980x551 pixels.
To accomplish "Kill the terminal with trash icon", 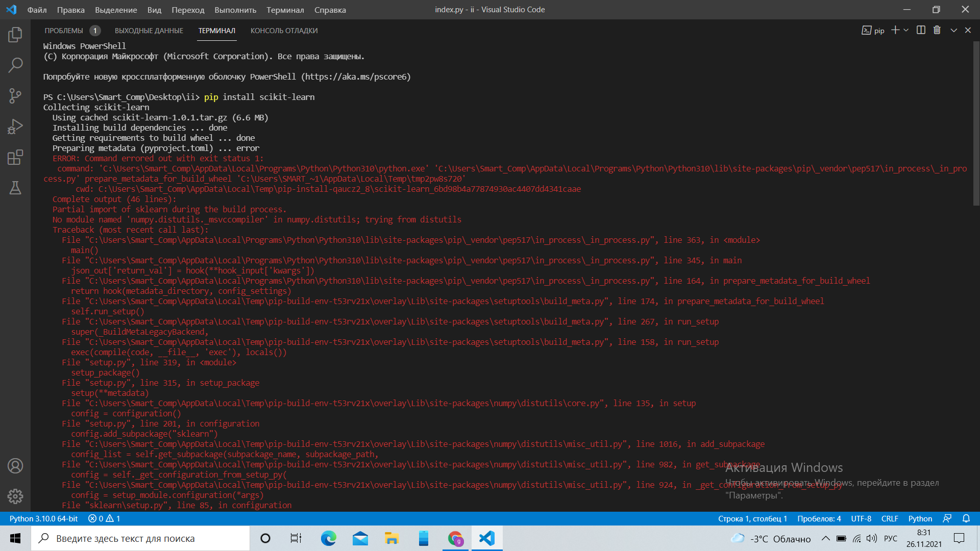I will tap(937, 30).
